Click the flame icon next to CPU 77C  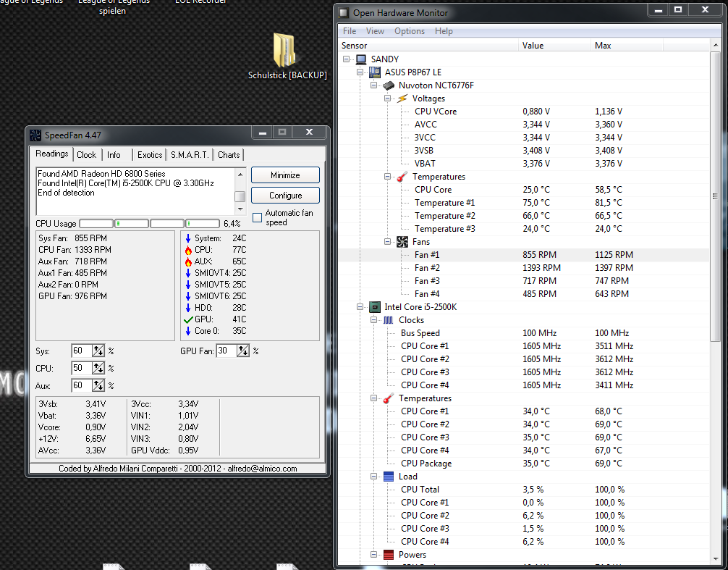point(188,250)
